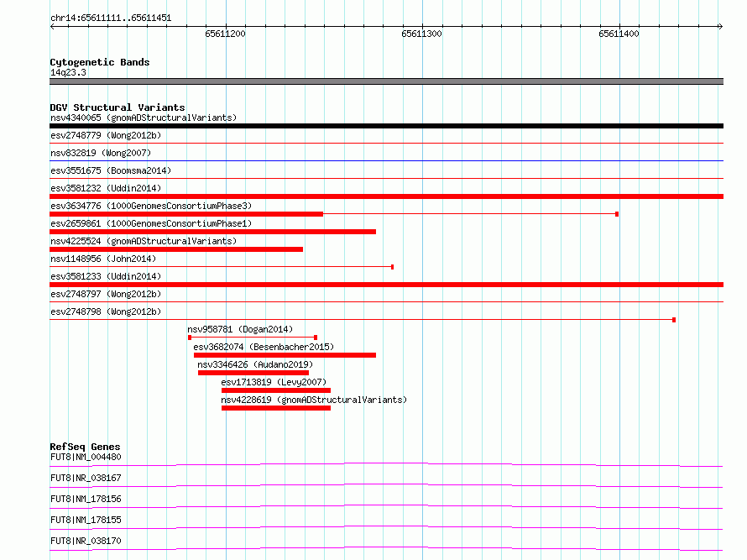Select the 14q23.3 band label
This screenshot has height=560, width=747.
click(68, 72)
